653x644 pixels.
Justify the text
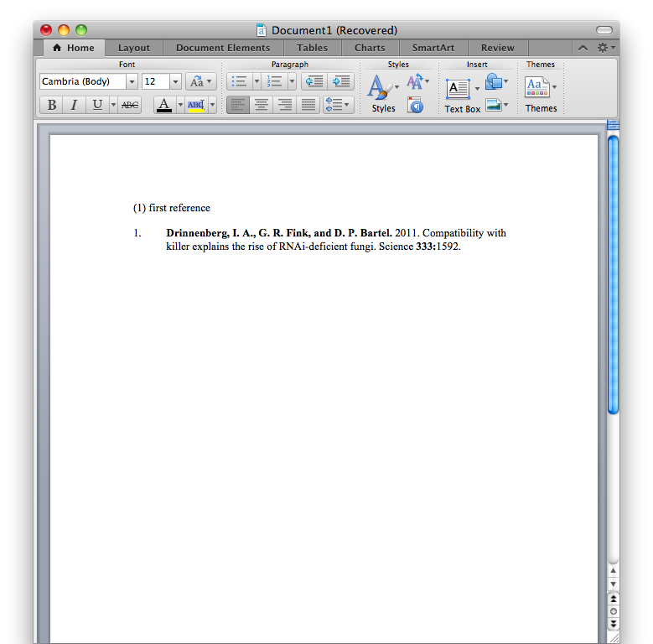click(308, 105)
